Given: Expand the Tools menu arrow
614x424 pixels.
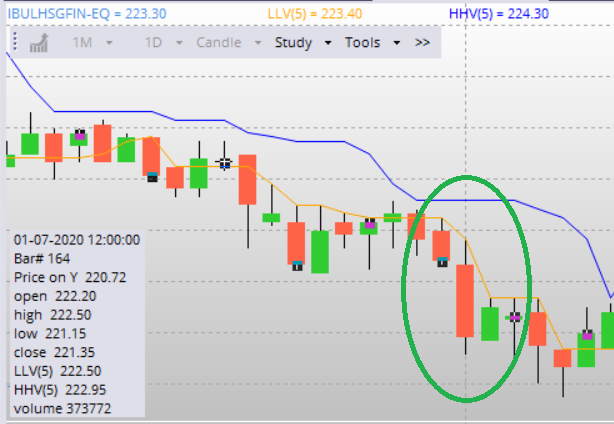Looking at the screenshot, I should click(x=397, y=43).
